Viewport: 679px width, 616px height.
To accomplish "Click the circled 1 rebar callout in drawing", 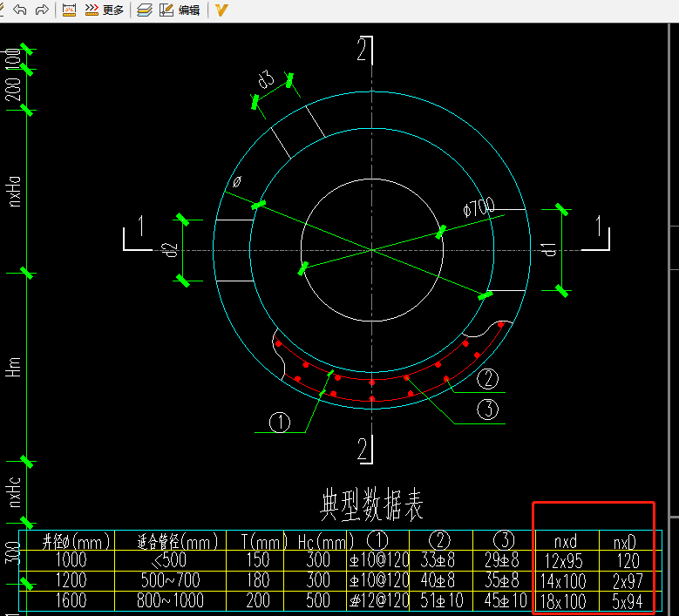I will coord(279,423).
